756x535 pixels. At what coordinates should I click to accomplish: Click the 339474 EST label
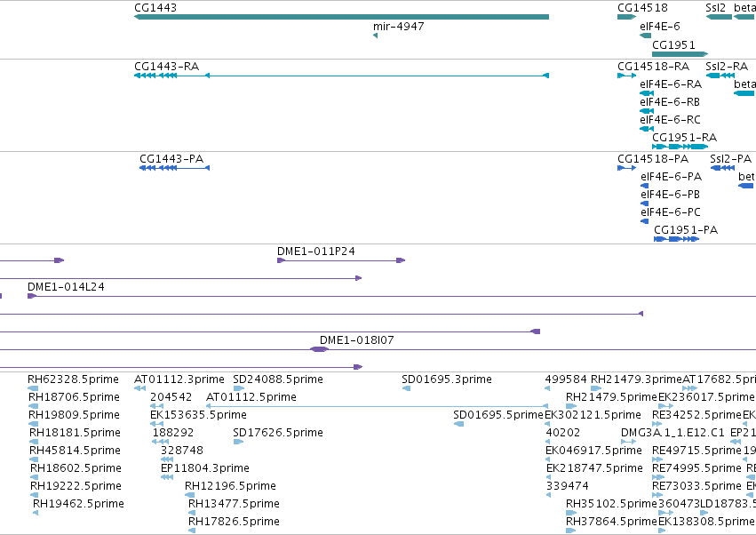(568, 486)
